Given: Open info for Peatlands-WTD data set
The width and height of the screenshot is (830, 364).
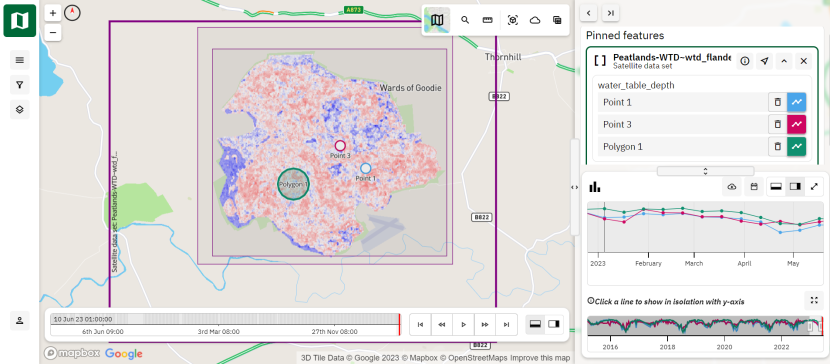Looking at the screenshot, I should coord(745,61).
